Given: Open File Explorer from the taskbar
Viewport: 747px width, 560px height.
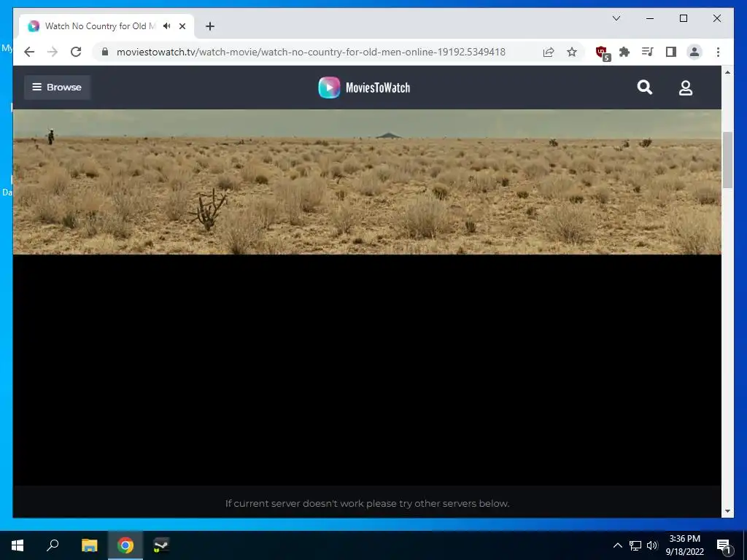Looking at the screenshot, I should [89, 545].
